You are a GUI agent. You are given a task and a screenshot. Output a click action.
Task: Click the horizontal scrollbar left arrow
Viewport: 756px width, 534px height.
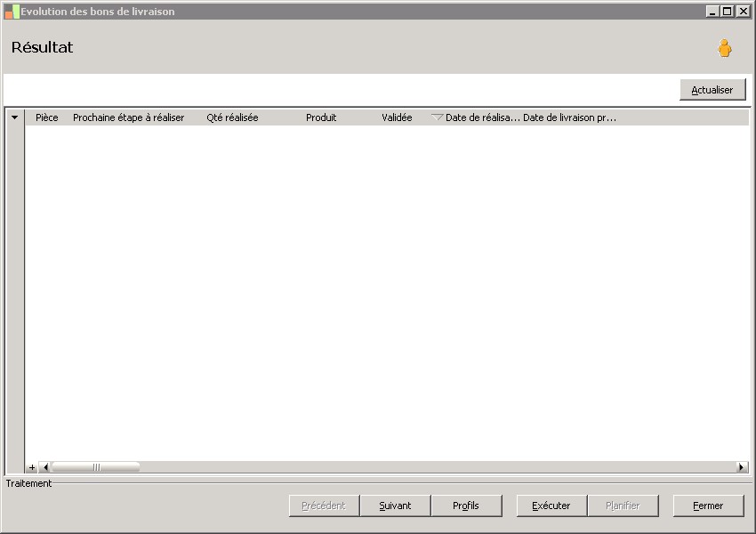(45, 467)
